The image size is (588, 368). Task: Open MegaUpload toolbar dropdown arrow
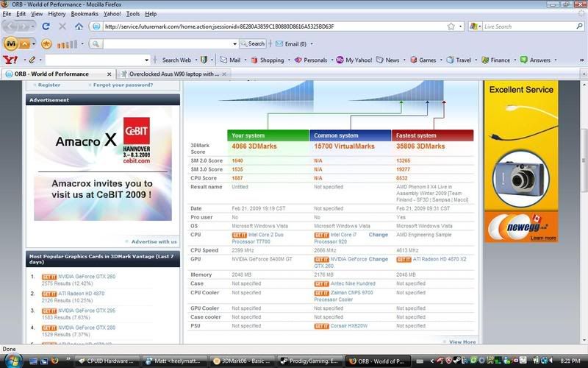(33, 44)
